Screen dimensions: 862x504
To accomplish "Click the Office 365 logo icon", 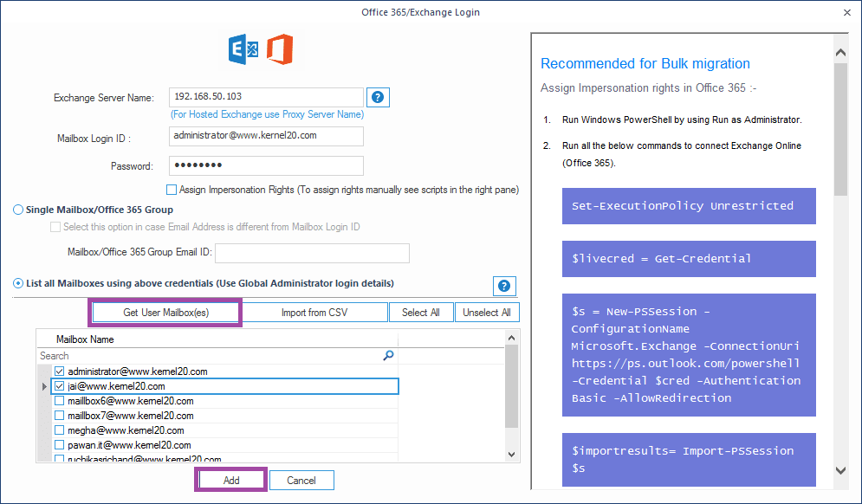I will click(x=279, y=49).
